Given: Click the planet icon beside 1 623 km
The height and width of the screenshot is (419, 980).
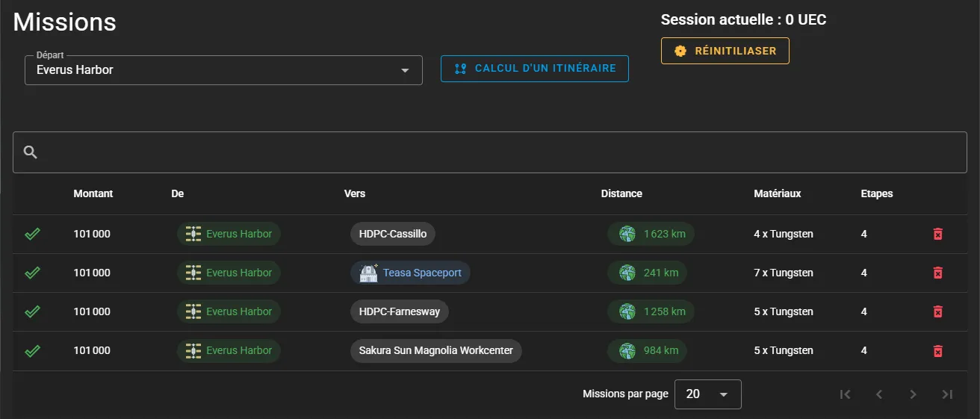Looking at the screenshot, I should pyautogui.click(x=627, y=234).
